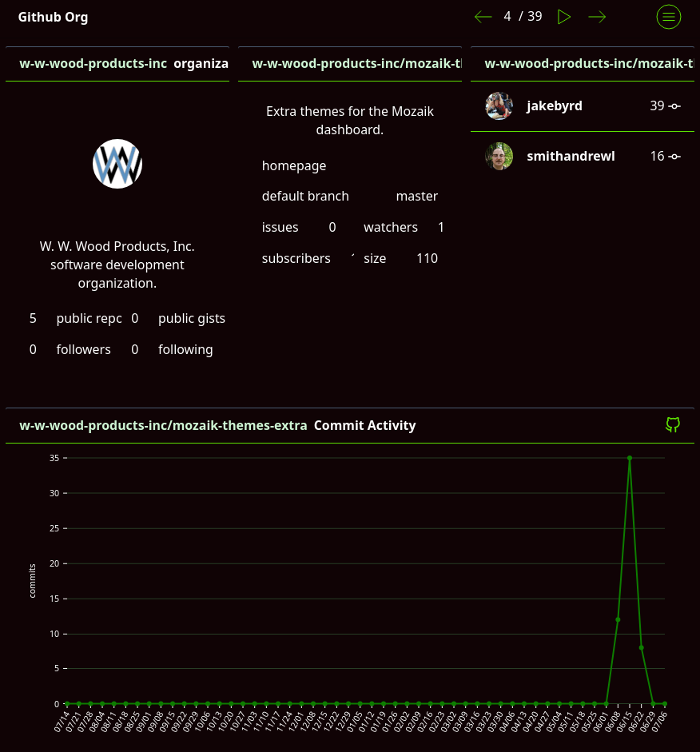Click the GitHub icon in Commit Activity header
Image resolution: width=700 pixels, height=752 pixels.
[x=673, y=424]
